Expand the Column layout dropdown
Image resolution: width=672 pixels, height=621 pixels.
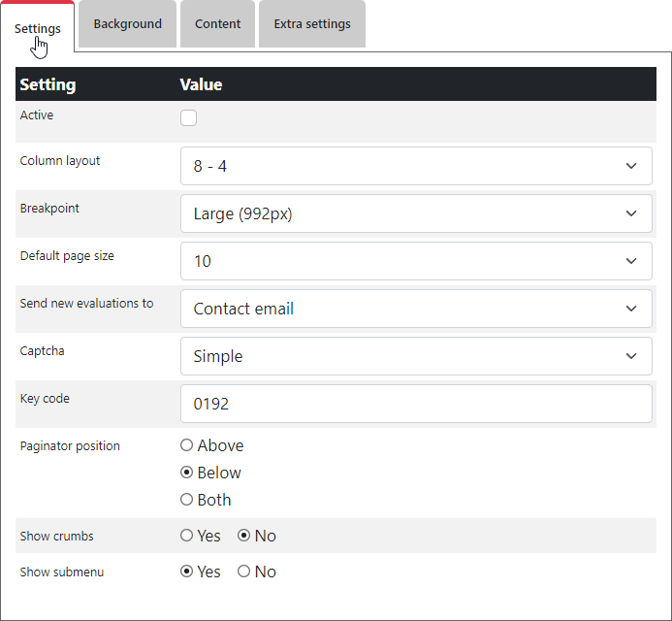[x=416, y=166]
